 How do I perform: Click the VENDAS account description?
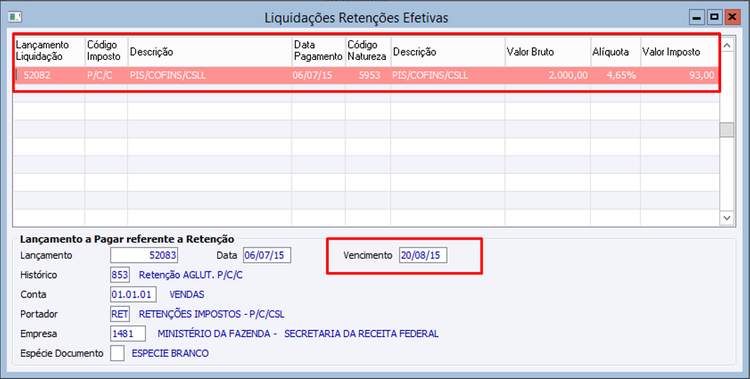[187, 294]
